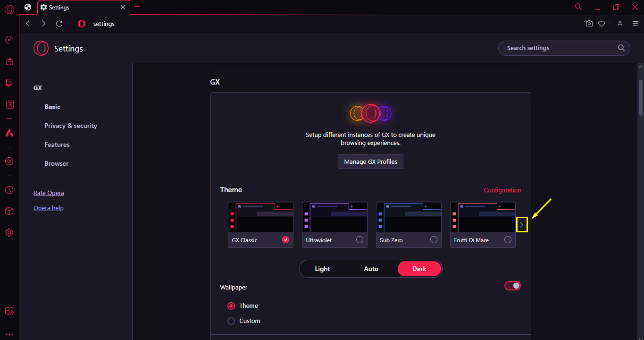Select the Frutti Di Mare theme radio
This screenshot has width=644, height=340.
pos(508,240)
